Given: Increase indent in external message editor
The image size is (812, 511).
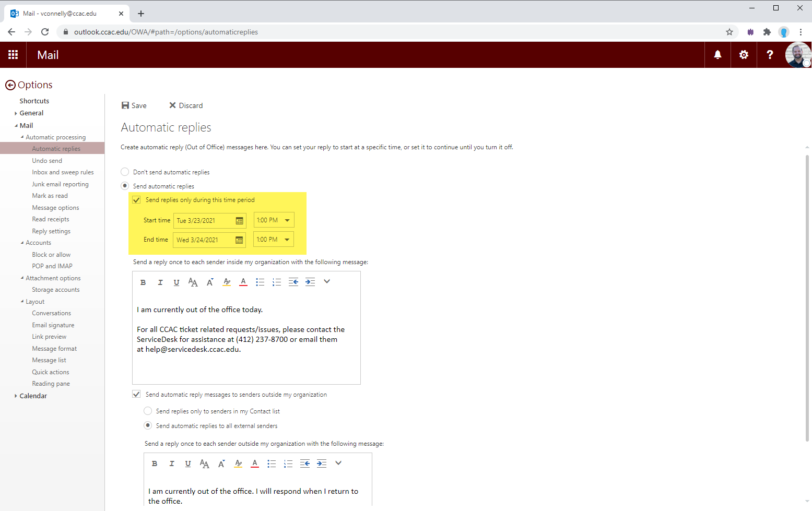Looking at the screenshot, I should pos(322,464).
